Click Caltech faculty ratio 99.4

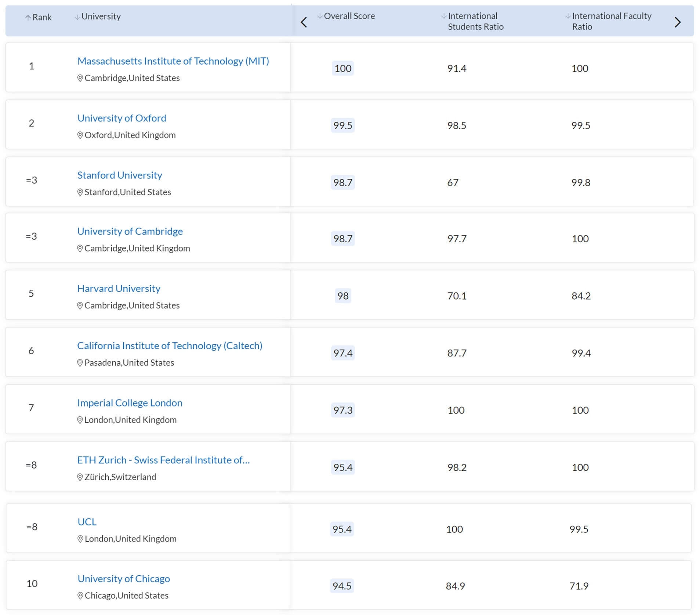coord(581,353)
